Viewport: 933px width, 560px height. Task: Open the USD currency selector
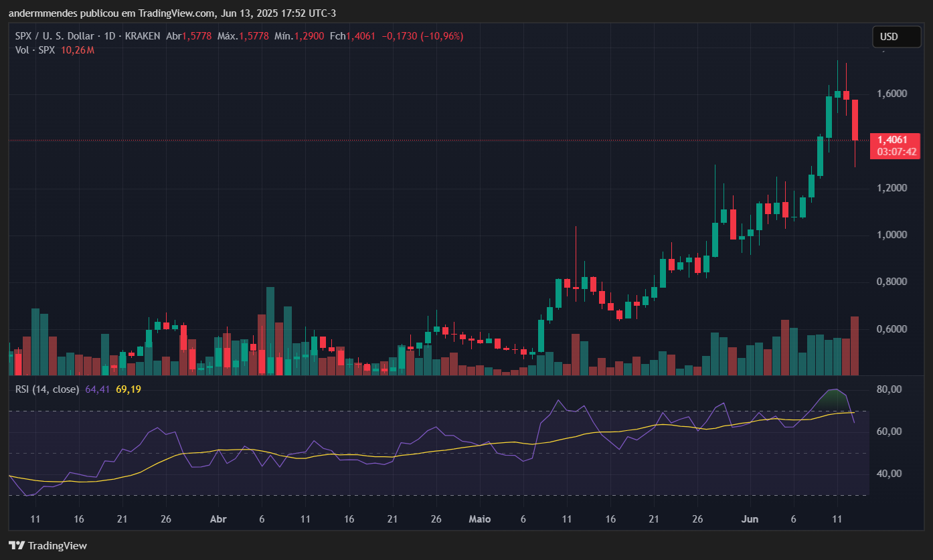[896, 37]
